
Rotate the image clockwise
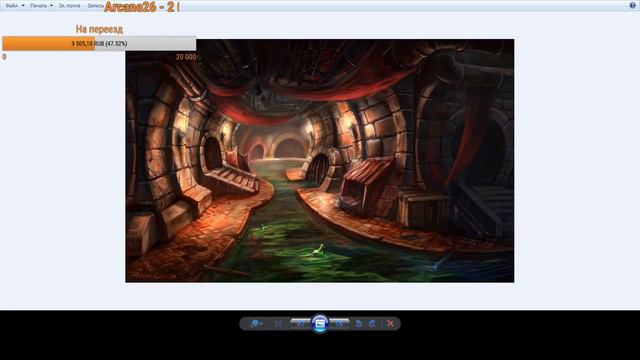tap(372, 324)
